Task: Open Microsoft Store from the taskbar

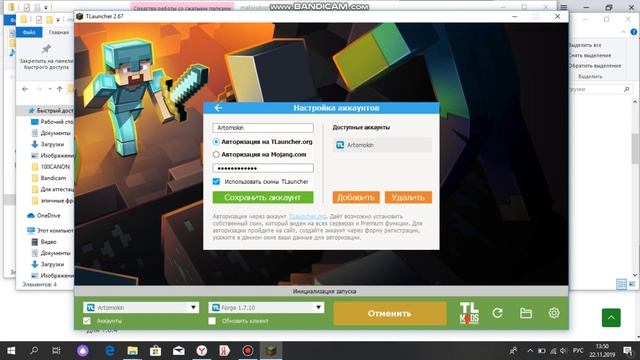Action: point(156,351)
